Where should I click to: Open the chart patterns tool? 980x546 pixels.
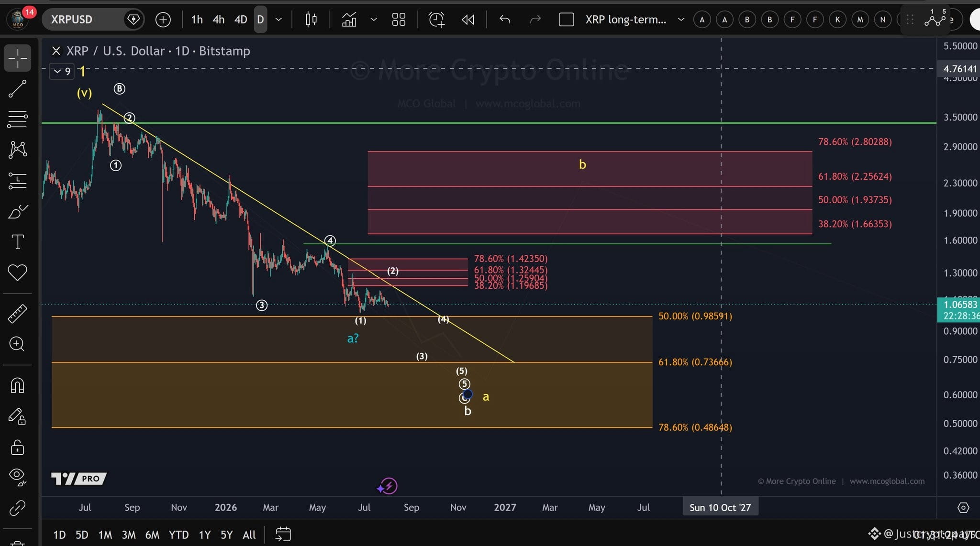(x=18, y=150)
